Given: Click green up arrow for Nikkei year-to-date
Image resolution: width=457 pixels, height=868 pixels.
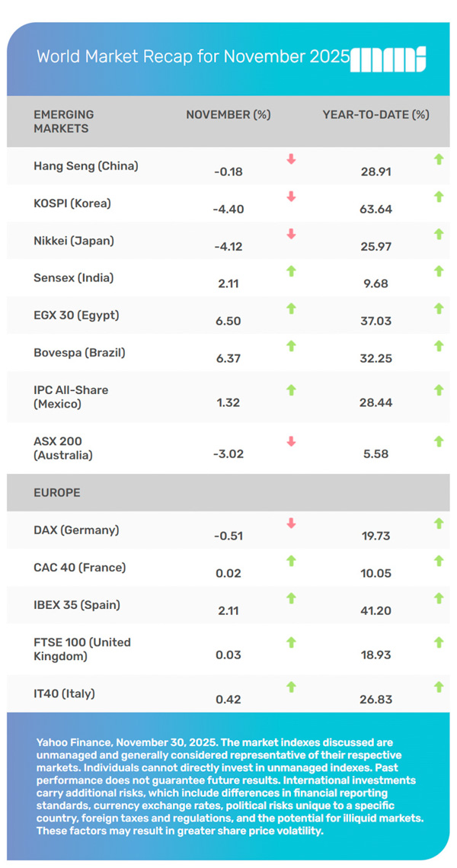Looking at the screenshot, I should (x=439, y=234).
